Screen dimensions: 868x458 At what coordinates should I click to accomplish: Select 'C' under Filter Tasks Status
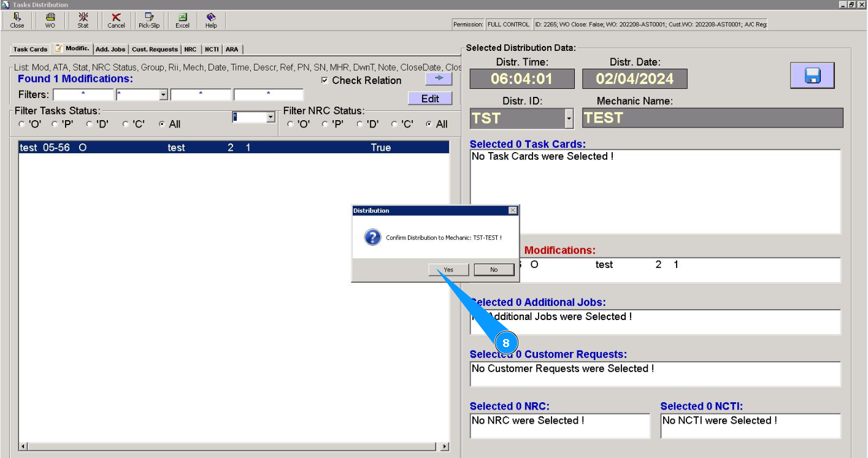coord(126,124)
